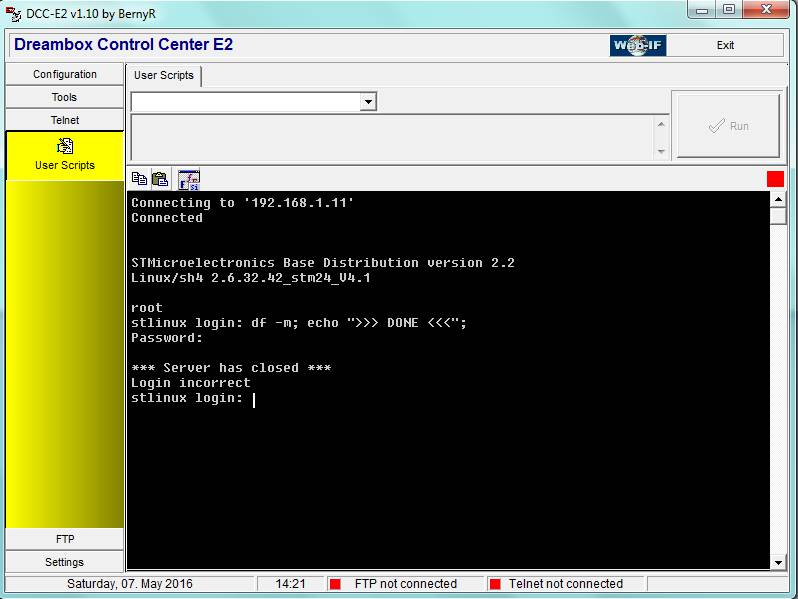798x599 pixels.
Task: Click the red FTP status indicator
Action: [335, 584]
